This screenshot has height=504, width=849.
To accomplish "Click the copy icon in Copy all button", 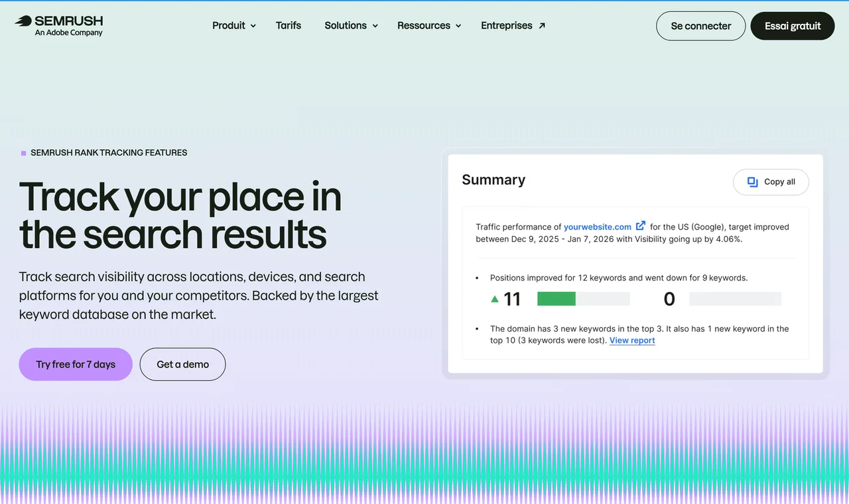I will [x=752, y=182].
